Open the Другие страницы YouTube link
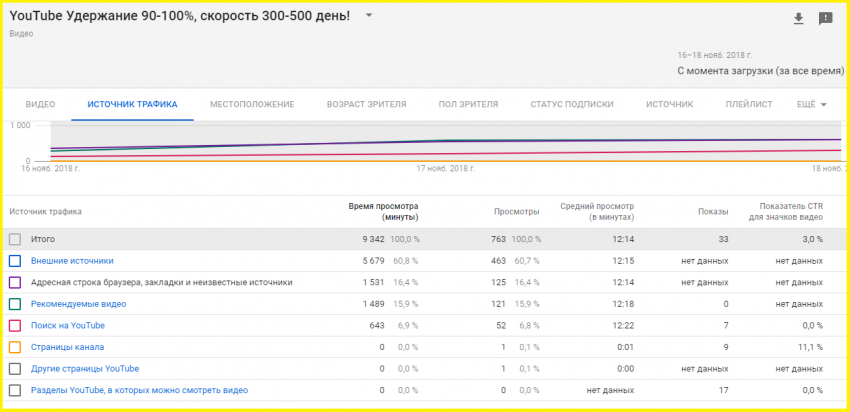850x412 pixels. click(85, 369)
